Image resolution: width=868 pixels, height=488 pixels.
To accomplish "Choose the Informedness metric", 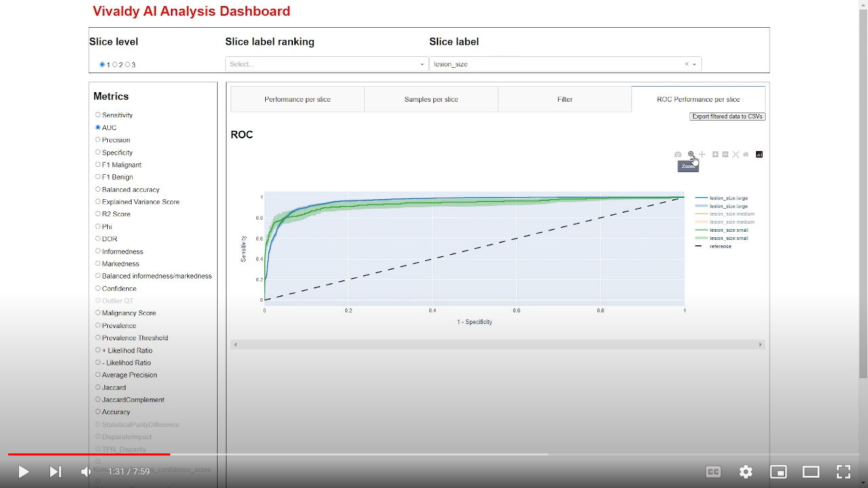I will coord(98,251).
